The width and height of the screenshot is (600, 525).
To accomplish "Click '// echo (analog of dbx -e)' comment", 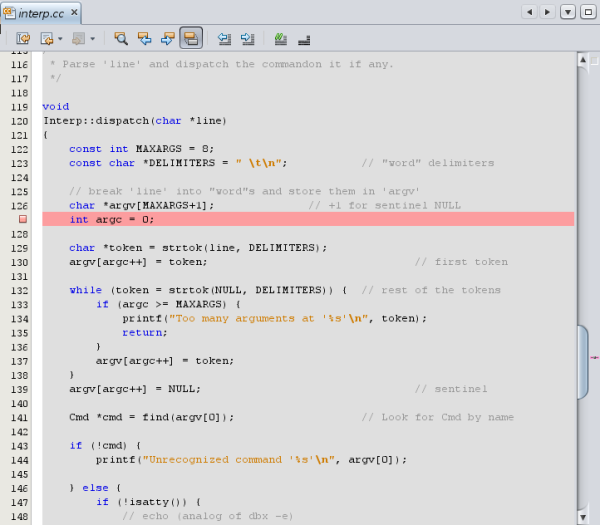I will [208, 516].
